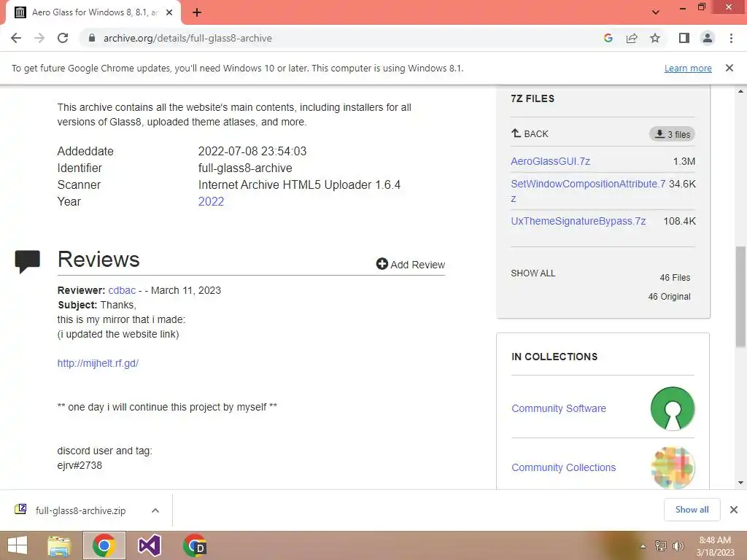
Task: Open the Learn more link about Chrome updates
Action: click(x=688, y=68)
